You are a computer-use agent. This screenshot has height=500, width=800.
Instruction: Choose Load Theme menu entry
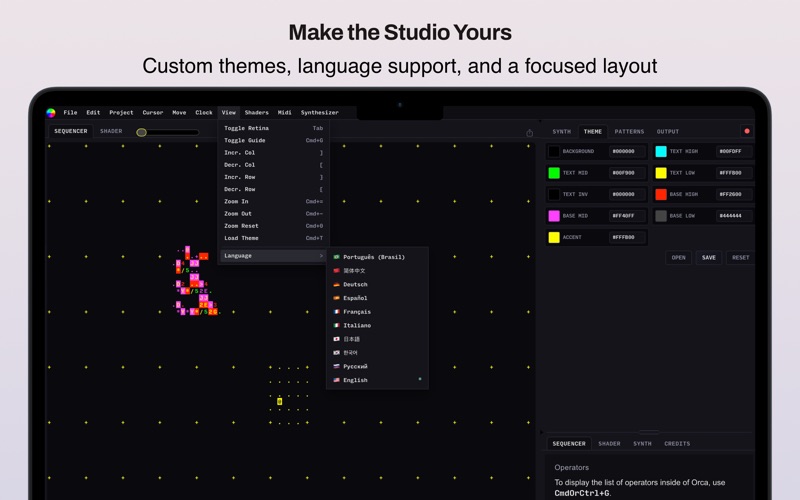click(x=273, y=238)
